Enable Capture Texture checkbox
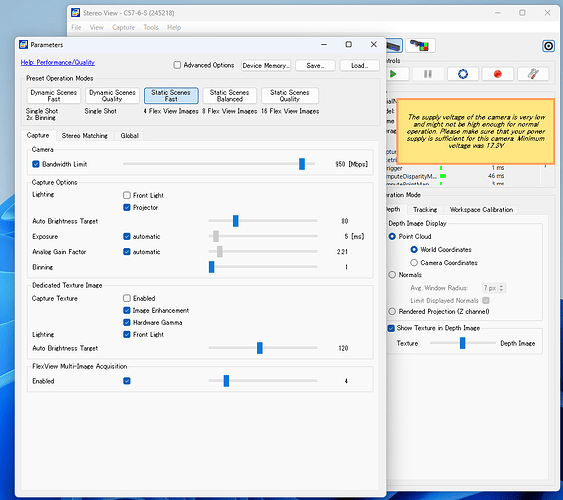Screen dimensions: 563x500 click(x=127, y=298)
